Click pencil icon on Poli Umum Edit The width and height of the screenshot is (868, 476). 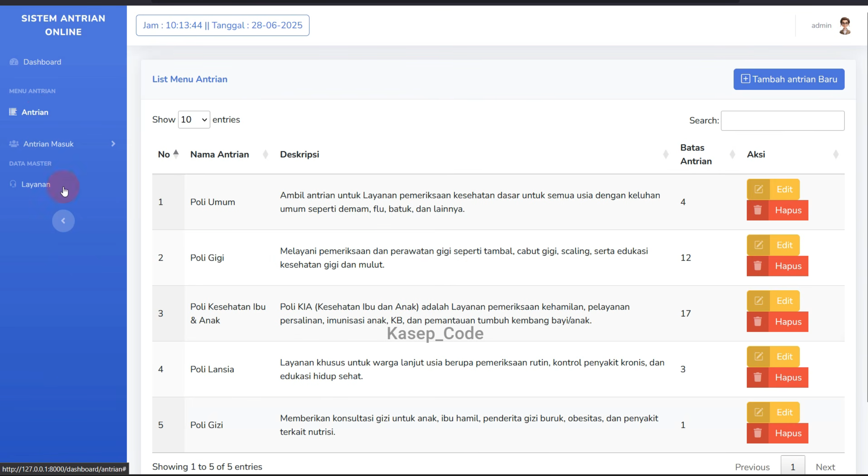[759, 189]
